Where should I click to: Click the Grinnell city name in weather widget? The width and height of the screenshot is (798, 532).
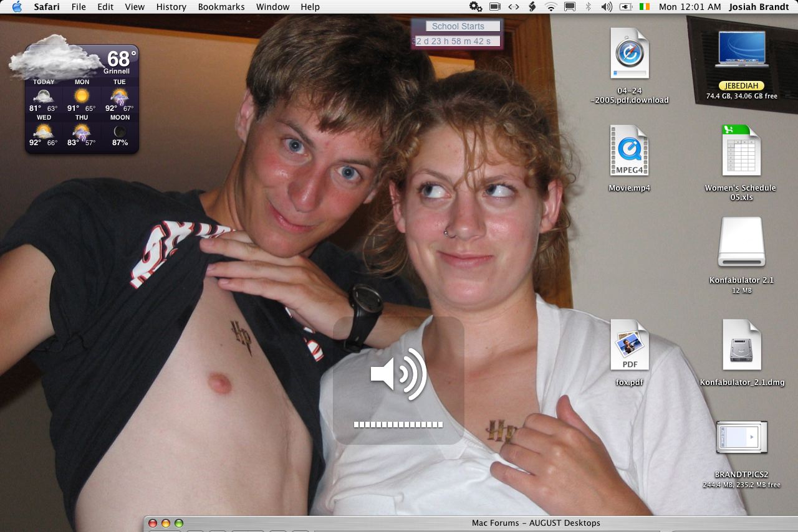pyautogui.click(x=117, y=71)
